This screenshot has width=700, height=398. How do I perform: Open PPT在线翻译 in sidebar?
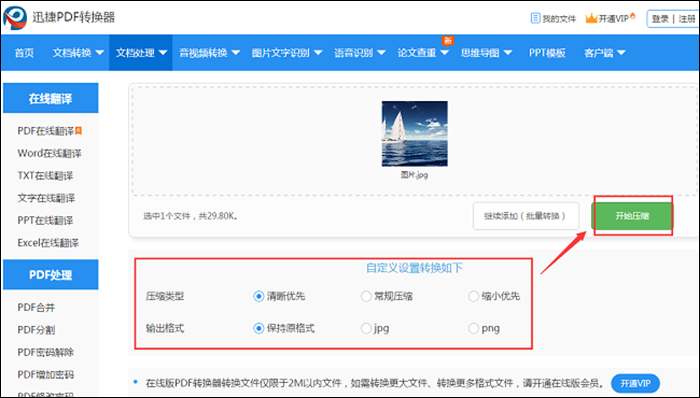point(45,220)
